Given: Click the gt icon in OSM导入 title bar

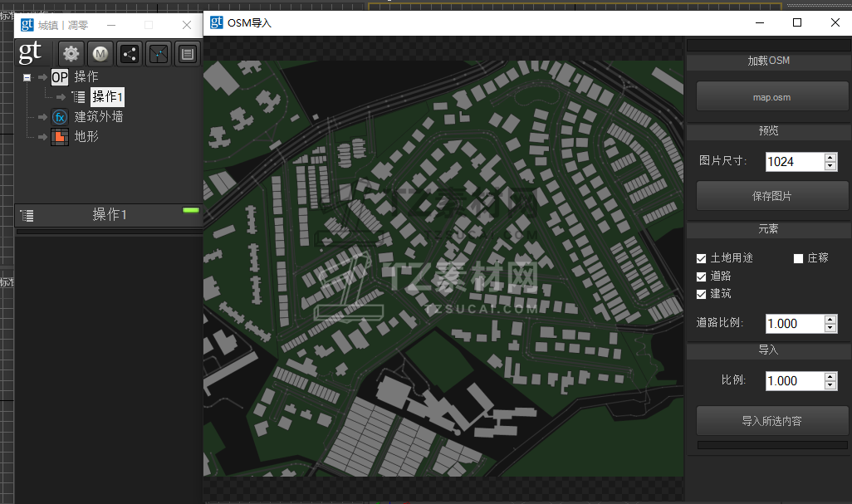Looking at the screenshot, I should pos(216,22).
